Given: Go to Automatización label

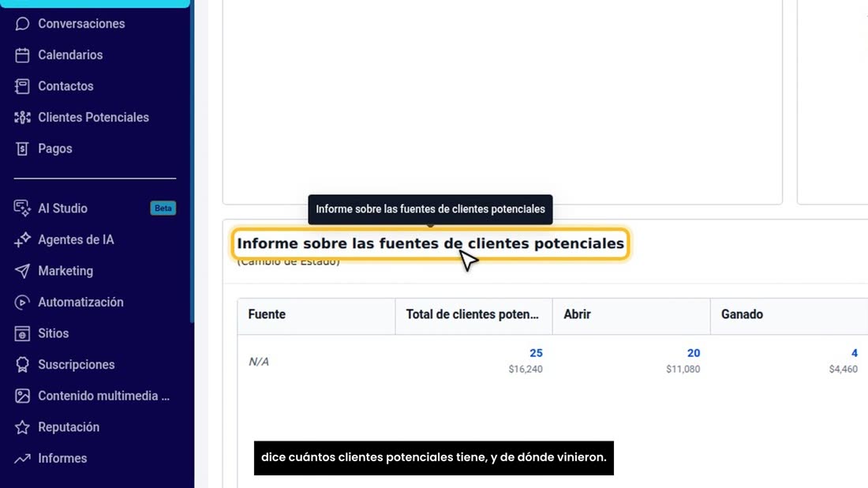Looking at the screenshot, I should click(x=80, y=302).
